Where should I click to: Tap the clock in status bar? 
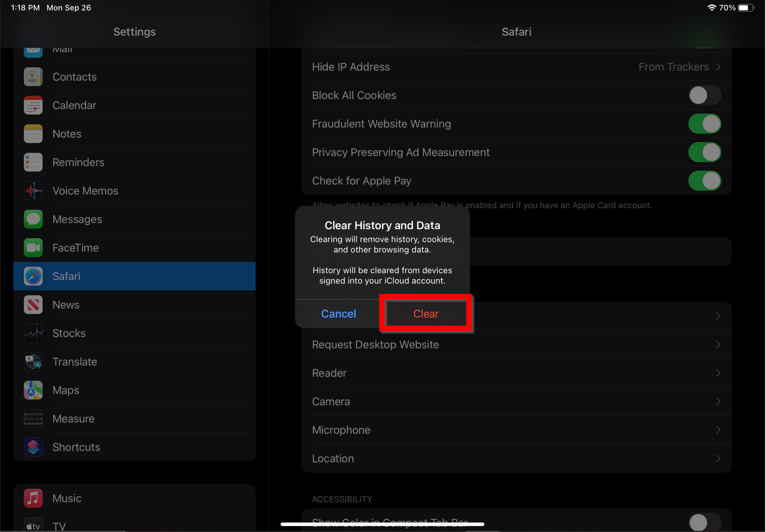point(25,8)
